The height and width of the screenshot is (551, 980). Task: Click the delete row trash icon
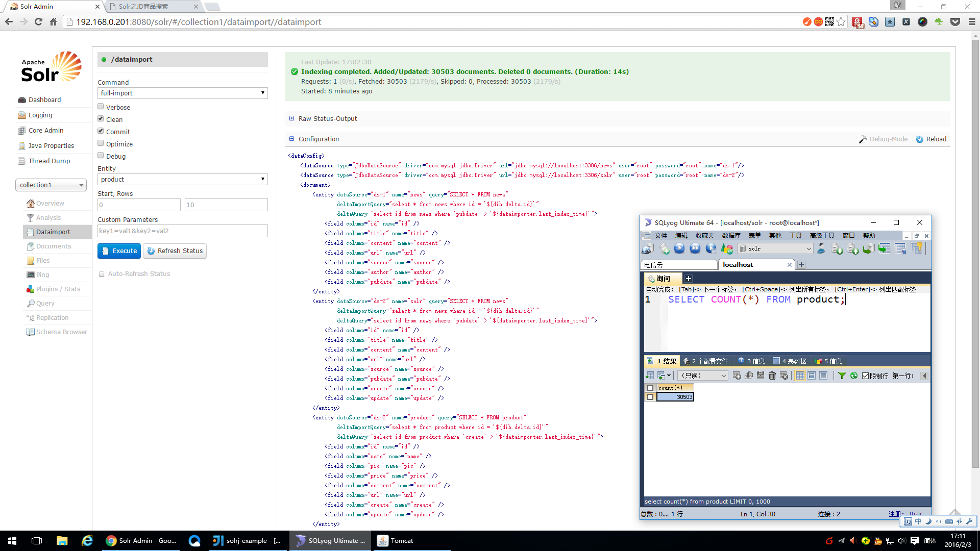pos(772,375)
